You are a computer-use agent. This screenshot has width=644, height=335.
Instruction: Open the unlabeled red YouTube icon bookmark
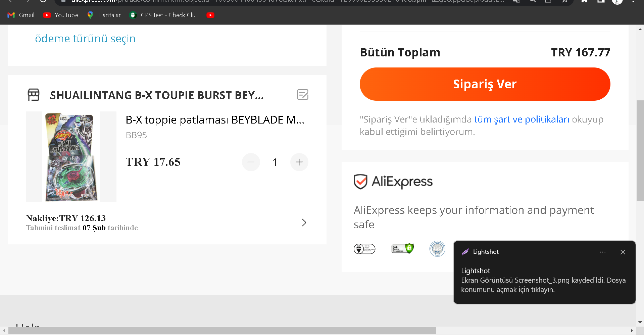210,15
